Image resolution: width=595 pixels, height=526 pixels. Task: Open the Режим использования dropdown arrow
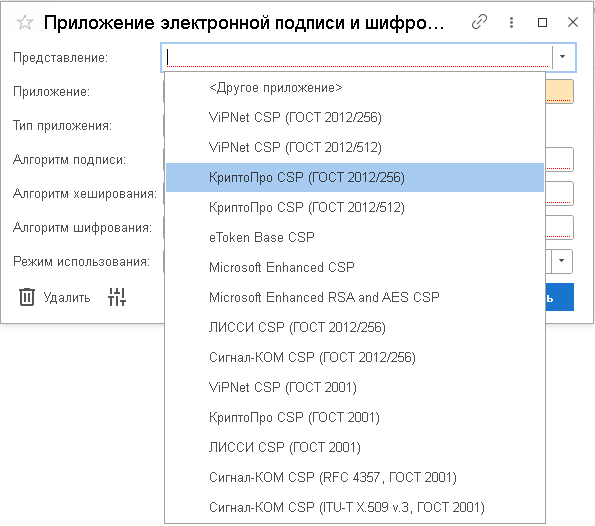coord(561,261)
